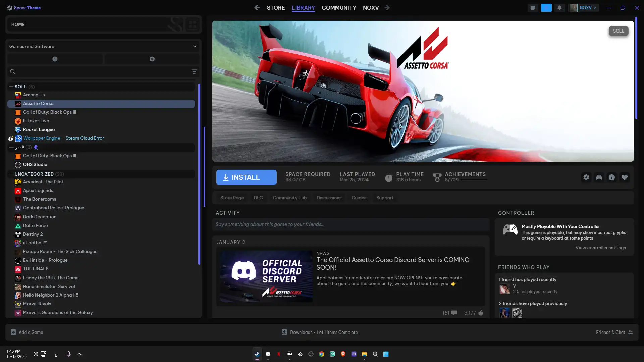
Task: Toggle Windows microphone tray icon
Action: (x=68, y=354)
